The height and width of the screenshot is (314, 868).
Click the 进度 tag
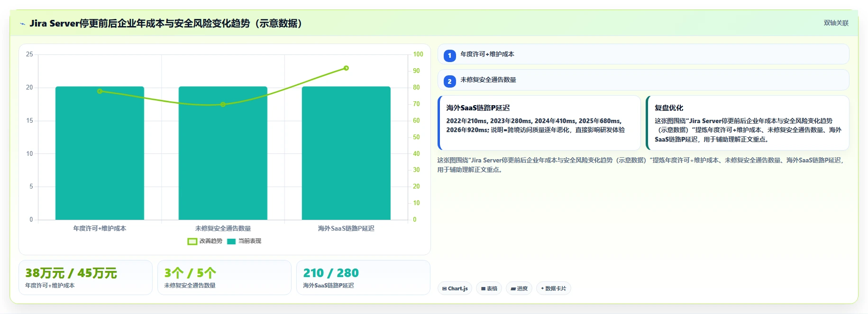point(519,288)
